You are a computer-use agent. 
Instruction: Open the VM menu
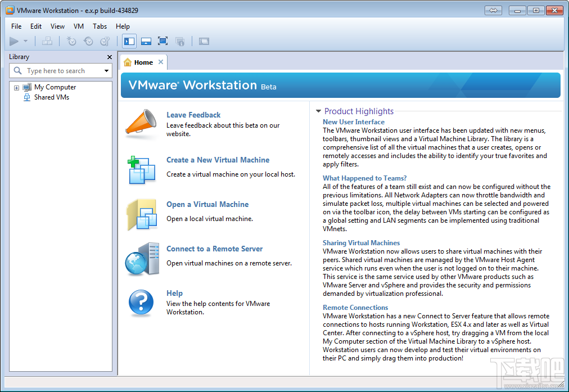click(x=79, y=26)
